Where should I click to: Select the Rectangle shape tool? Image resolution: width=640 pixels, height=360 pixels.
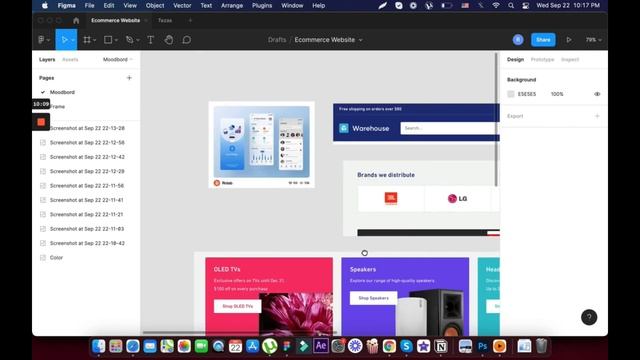108,40
